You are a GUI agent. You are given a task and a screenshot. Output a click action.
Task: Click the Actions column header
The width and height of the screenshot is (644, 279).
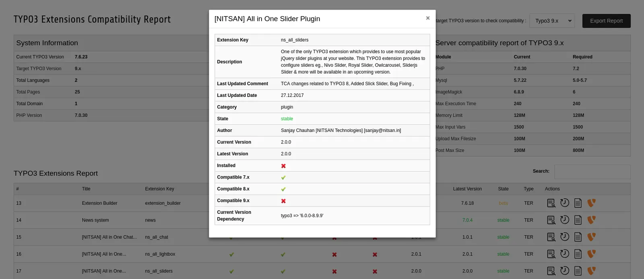tap(552, 189)
